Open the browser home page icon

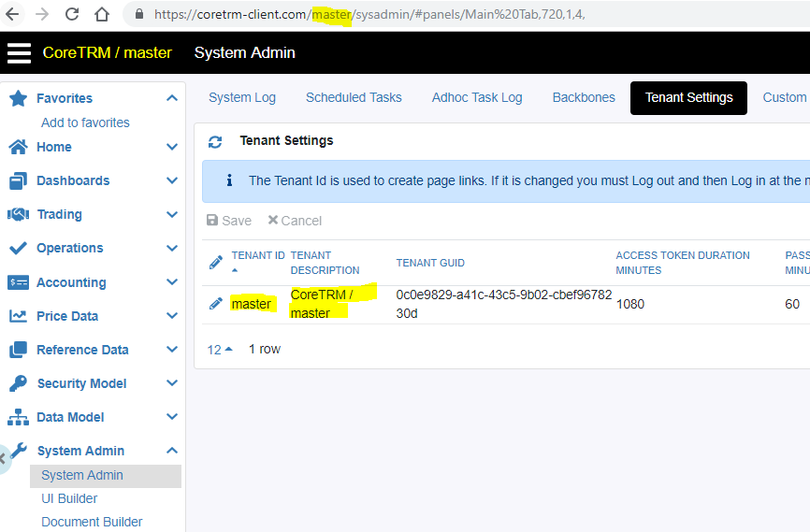pyautogui.click(x=102, y=14)
